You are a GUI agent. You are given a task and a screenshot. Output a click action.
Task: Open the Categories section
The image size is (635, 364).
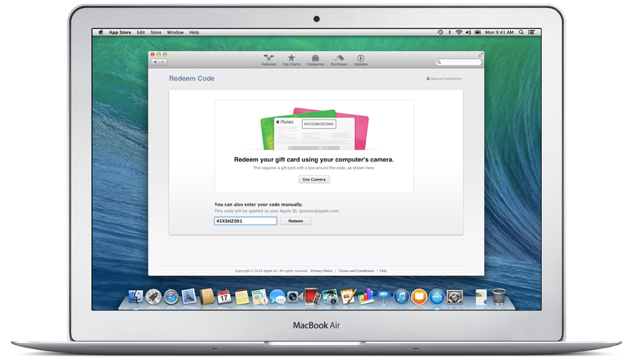point(315,60)
